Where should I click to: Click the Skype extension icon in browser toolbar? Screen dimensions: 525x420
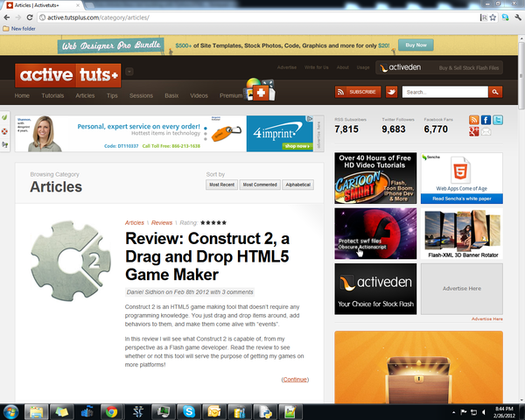click(x=505, y=17)
